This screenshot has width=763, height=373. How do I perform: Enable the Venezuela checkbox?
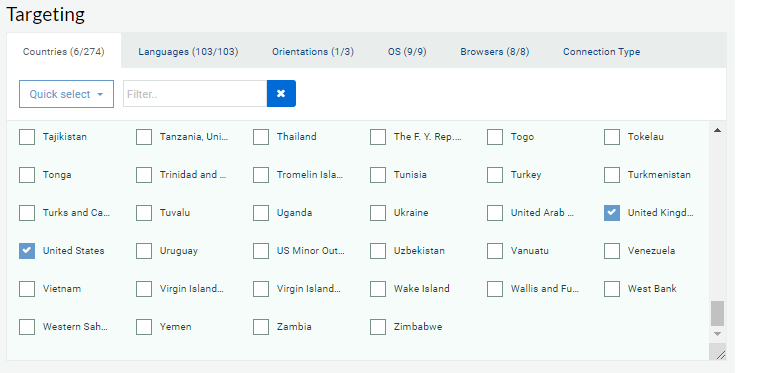612,251
